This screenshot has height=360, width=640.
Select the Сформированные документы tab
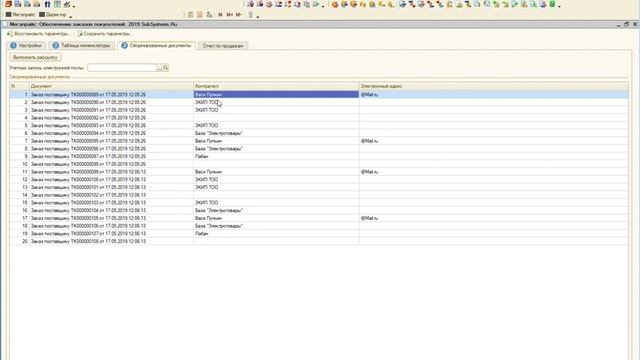[156, 46]
